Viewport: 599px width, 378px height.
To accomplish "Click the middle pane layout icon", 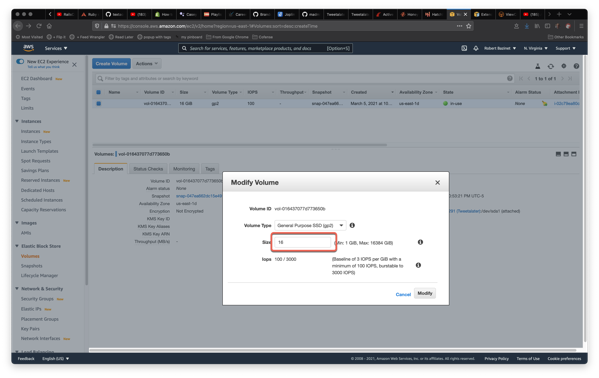I will coord(566,154).
